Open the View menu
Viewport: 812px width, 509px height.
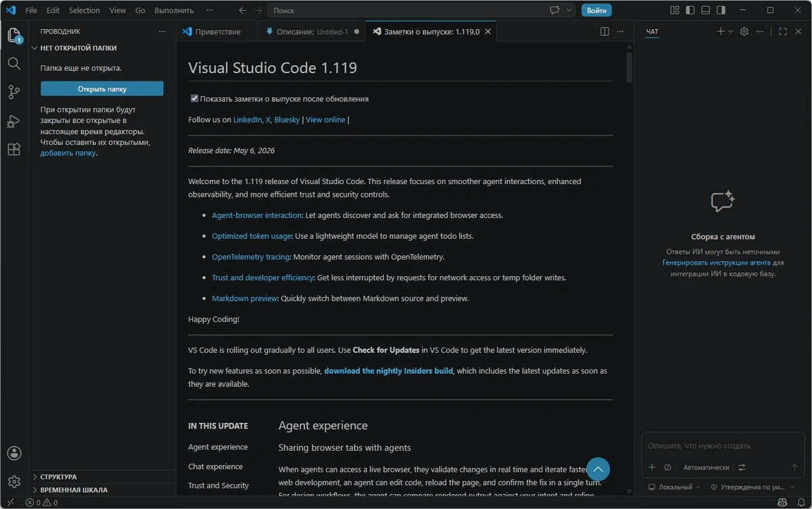(x=118, y=10)
